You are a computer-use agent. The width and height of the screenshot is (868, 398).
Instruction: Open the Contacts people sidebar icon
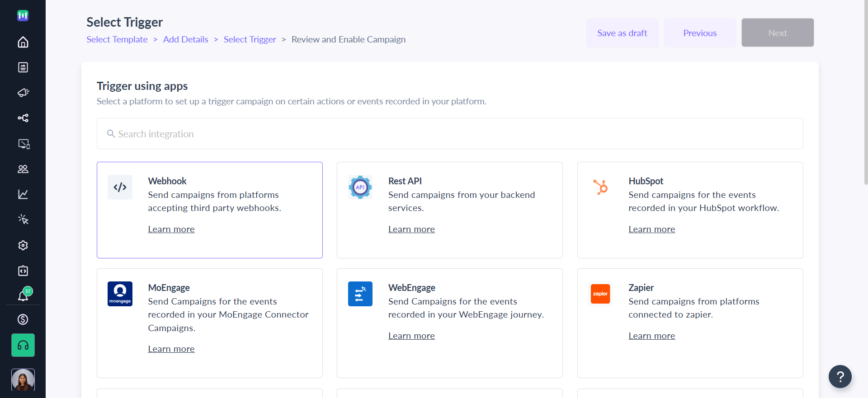click(23, 169)
